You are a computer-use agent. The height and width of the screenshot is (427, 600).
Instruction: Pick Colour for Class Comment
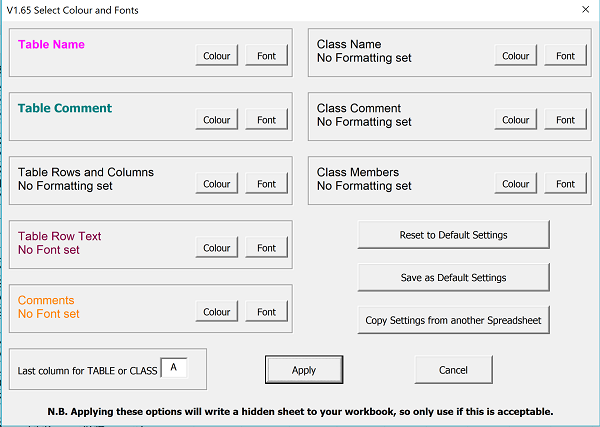(516, 120)
